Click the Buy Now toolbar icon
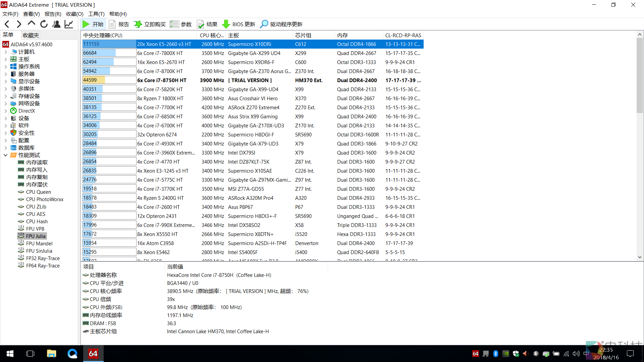This screenshot has height=362, width=644. point(138,24)
